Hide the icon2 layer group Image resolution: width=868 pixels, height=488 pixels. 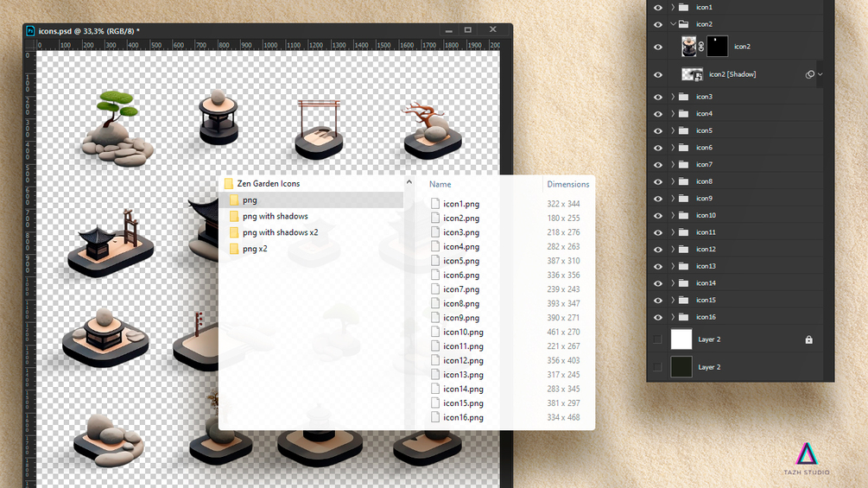pyautogui.click(x=657, y=24)
